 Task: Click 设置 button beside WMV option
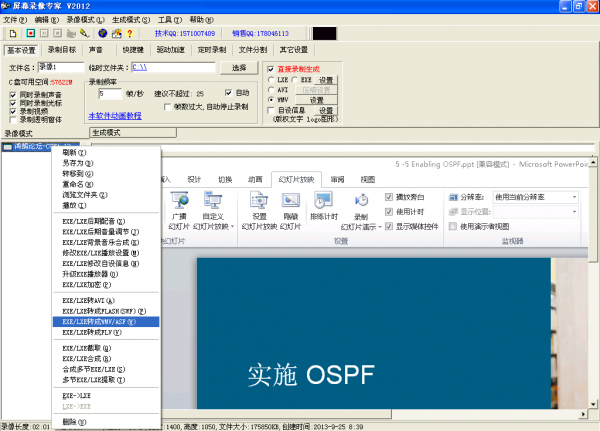click(x=316, y=100)
